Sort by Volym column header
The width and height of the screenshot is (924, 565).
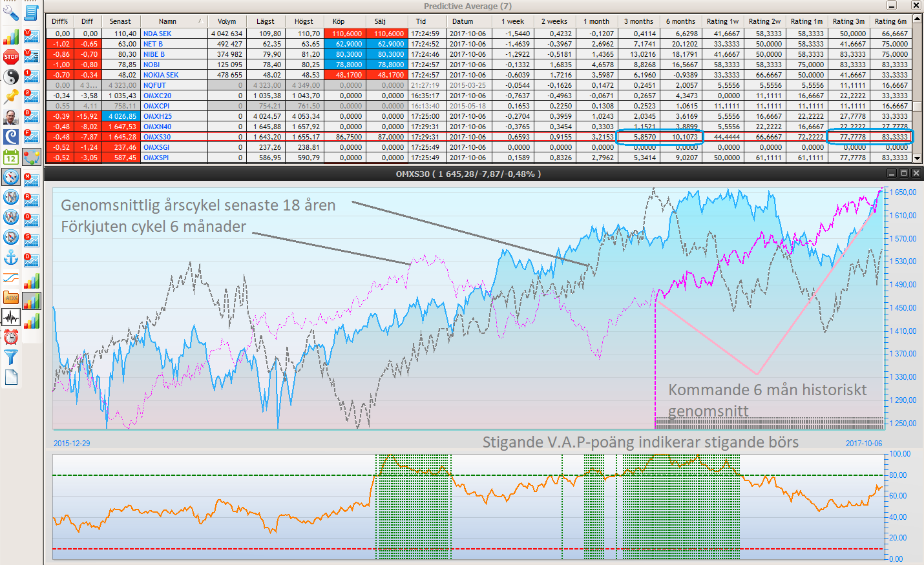[227, 21]
